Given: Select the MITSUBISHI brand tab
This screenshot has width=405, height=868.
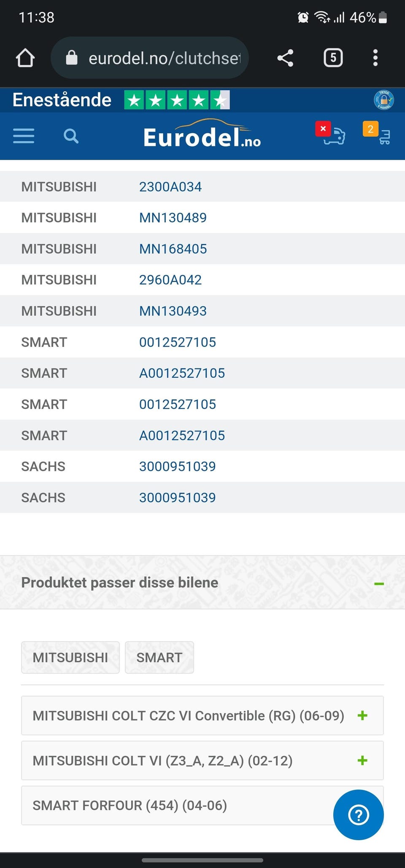Looking at the screenshot, I should tap(70, 658).
